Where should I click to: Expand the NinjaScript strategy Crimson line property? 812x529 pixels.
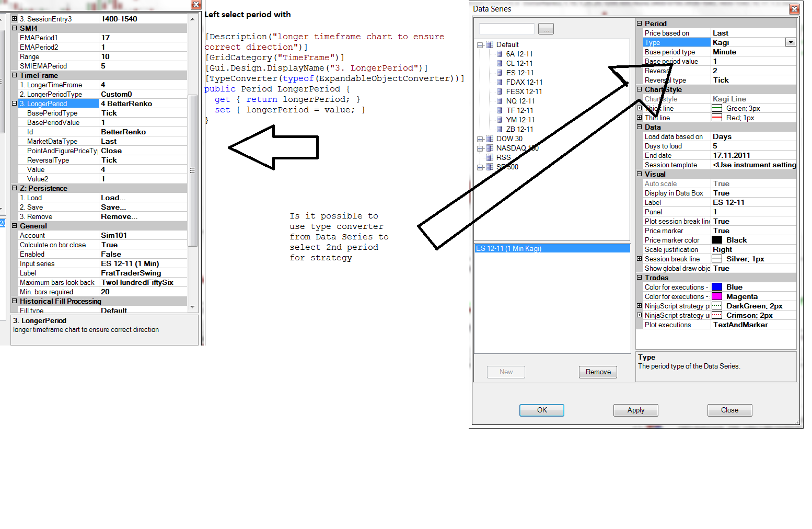coord(639,315)
